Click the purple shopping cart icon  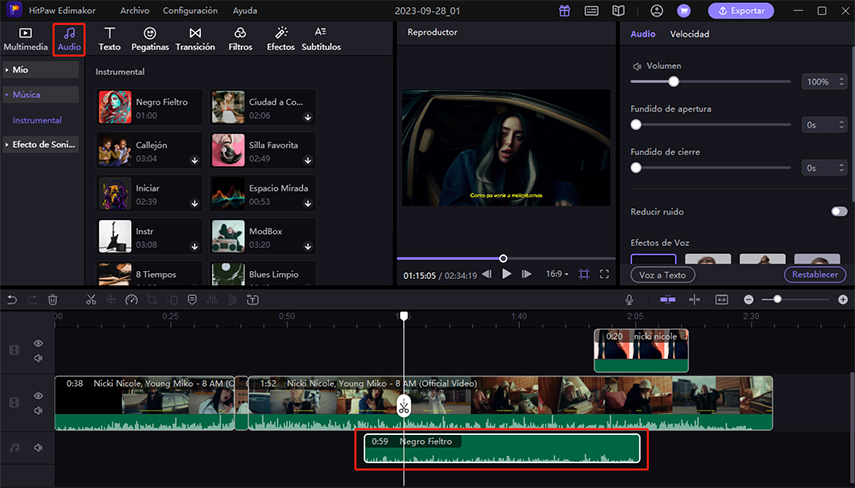click(x=684, y=10)
